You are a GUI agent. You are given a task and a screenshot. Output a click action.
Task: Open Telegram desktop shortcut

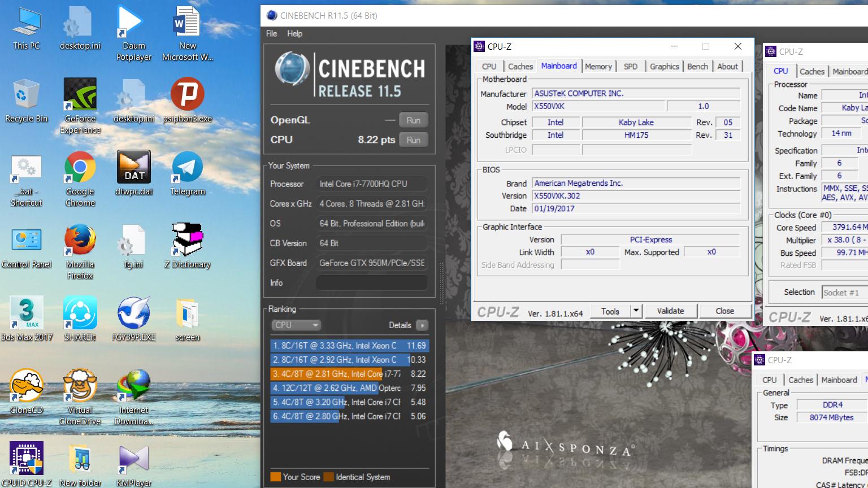pyautogui.click(x=188, y=174)
